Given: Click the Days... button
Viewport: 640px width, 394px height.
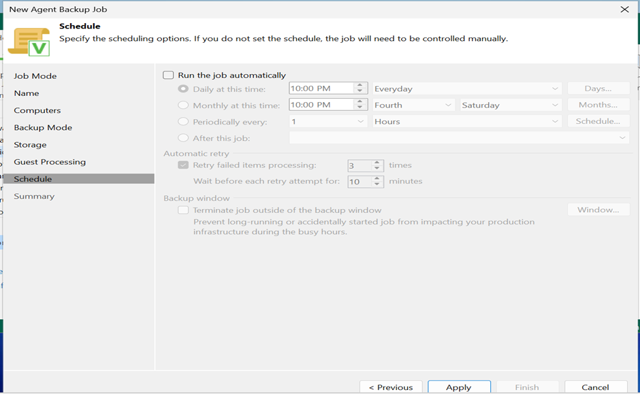Looking at the screenshot, I should click(x=598, y=88).
